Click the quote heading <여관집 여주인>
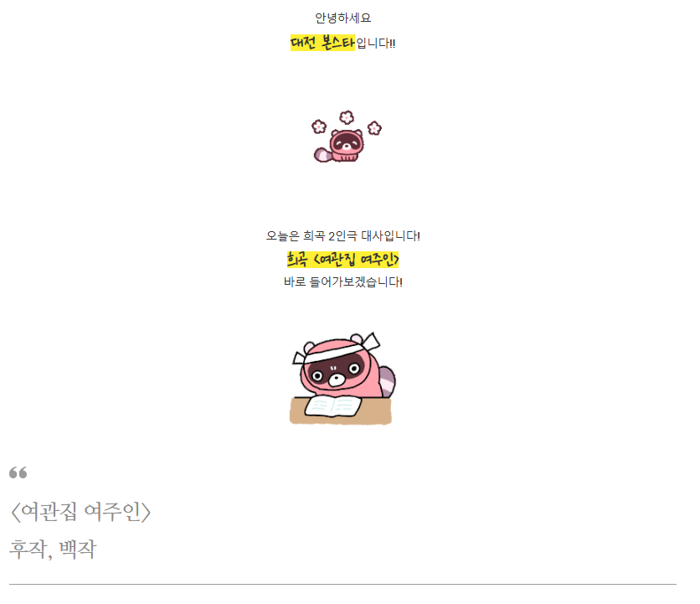Viewport: 700px width, 604px height. [x=80, y=512]
